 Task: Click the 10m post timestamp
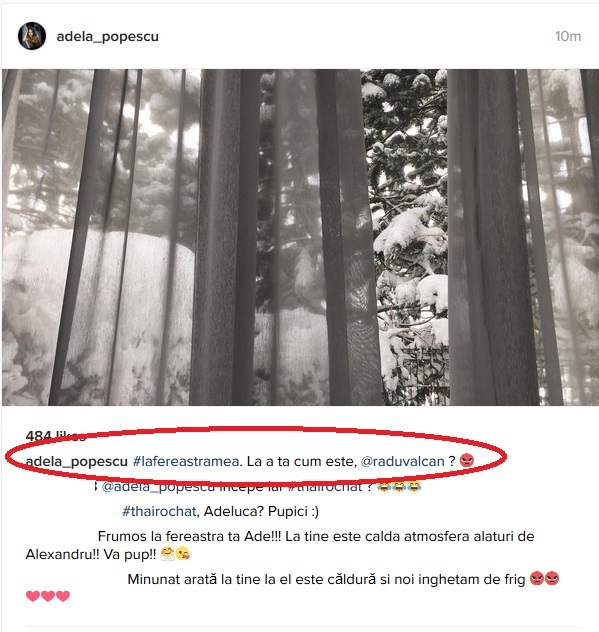click(x=568, y=36)
